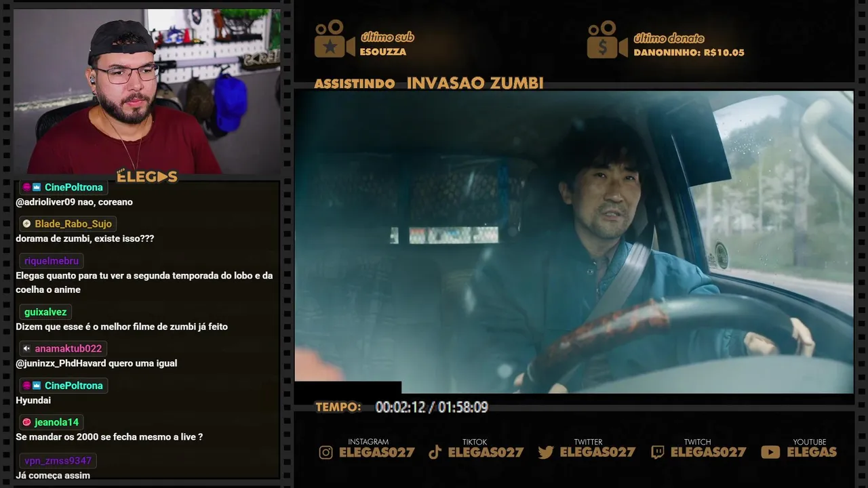
Task: Click the message "Já começa assim"
Action: tap(53, 475)
